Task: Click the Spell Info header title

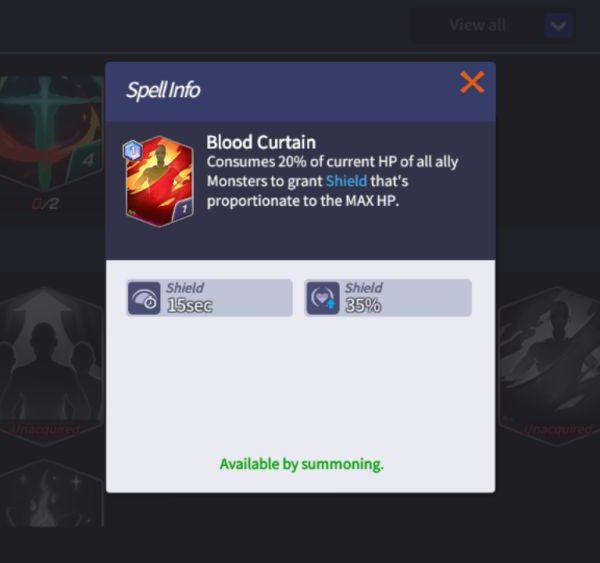Action: click(x=163, y=90)
